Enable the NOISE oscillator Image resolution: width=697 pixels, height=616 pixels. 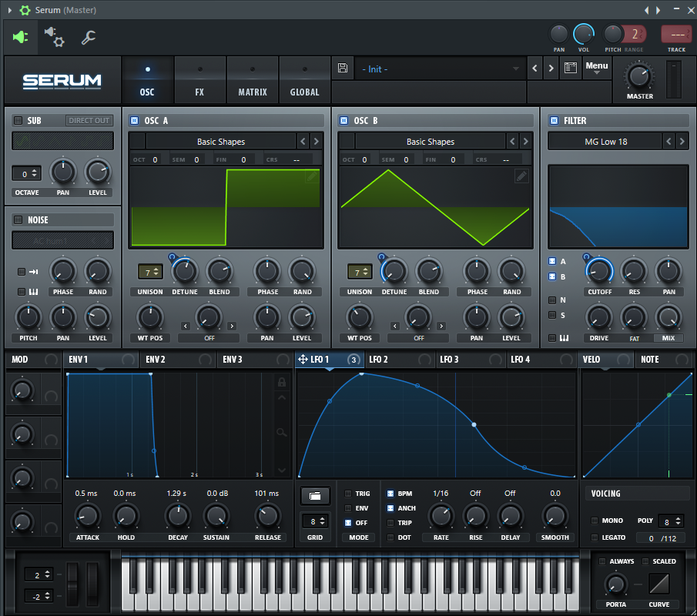18,219
